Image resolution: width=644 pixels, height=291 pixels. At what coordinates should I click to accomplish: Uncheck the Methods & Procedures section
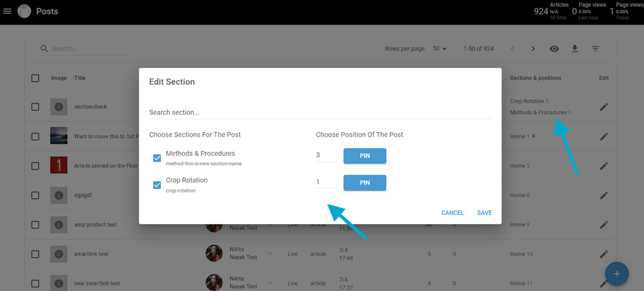pos(157,158)
